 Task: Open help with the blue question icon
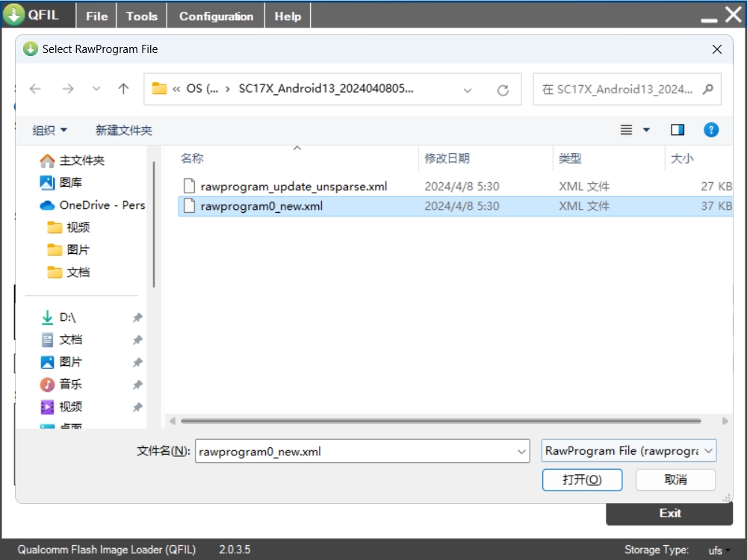(x=711, y=129)
